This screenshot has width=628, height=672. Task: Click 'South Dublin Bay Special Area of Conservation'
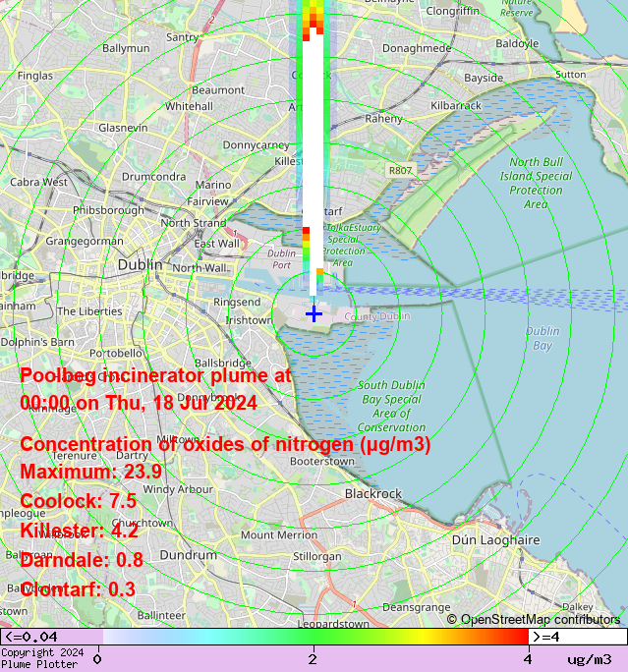(x=391, y=407)
